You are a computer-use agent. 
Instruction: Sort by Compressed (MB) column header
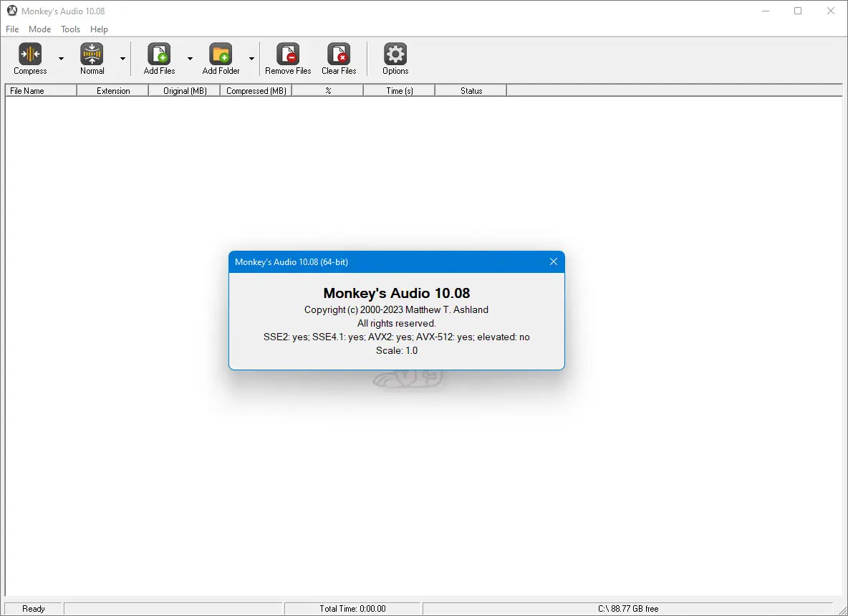click(x=256, y=91)
